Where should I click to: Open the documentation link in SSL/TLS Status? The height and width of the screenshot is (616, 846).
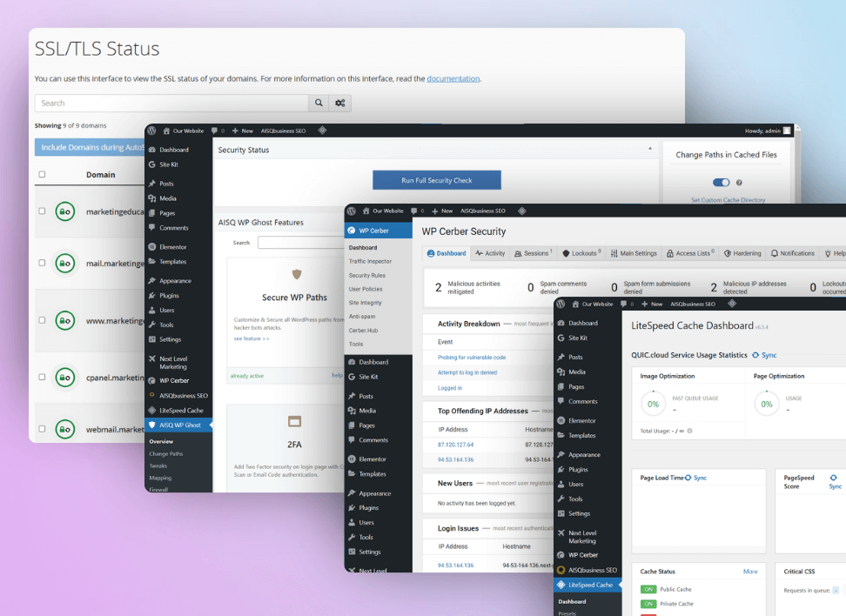[453, 78]
